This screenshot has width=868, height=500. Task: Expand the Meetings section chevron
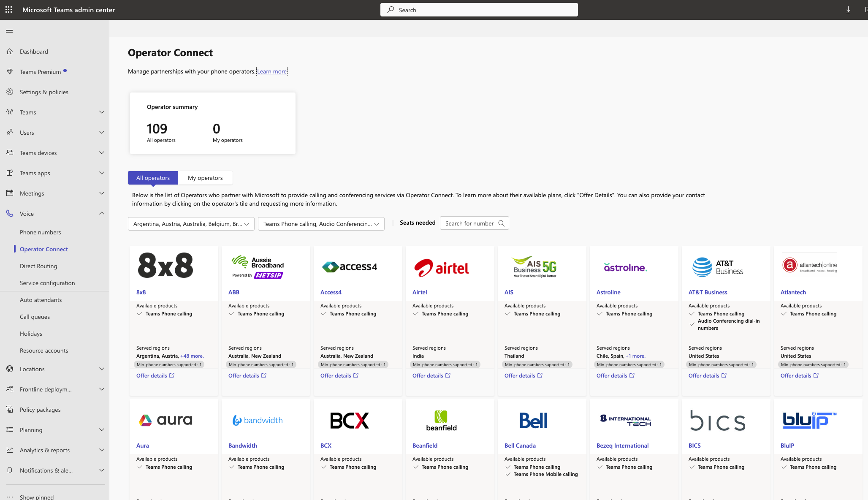point(101,193)
